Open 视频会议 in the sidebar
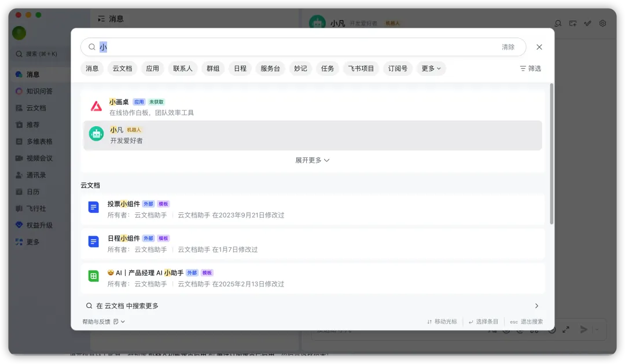This screenshot has height=364, width=625. (x=39, y=159)
